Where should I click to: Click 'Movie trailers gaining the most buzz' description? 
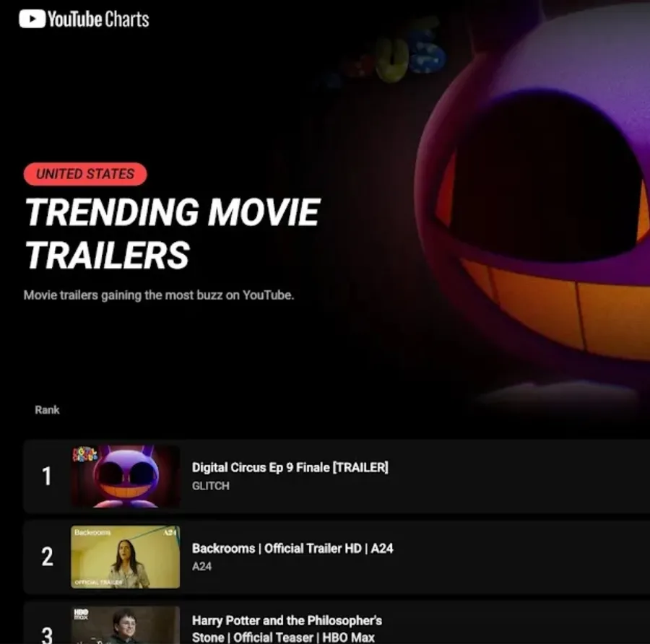click(159, 295)
